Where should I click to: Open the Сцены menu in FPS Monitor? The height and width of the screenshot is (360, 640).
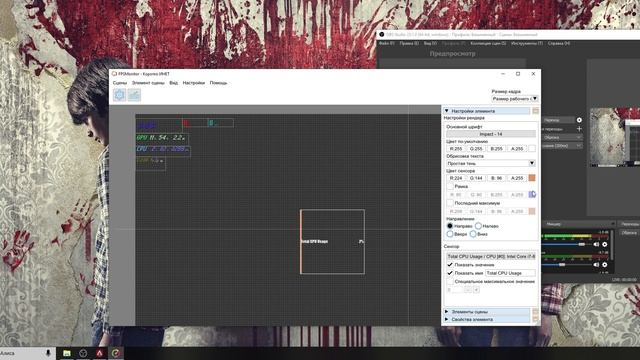click(120, 83)
